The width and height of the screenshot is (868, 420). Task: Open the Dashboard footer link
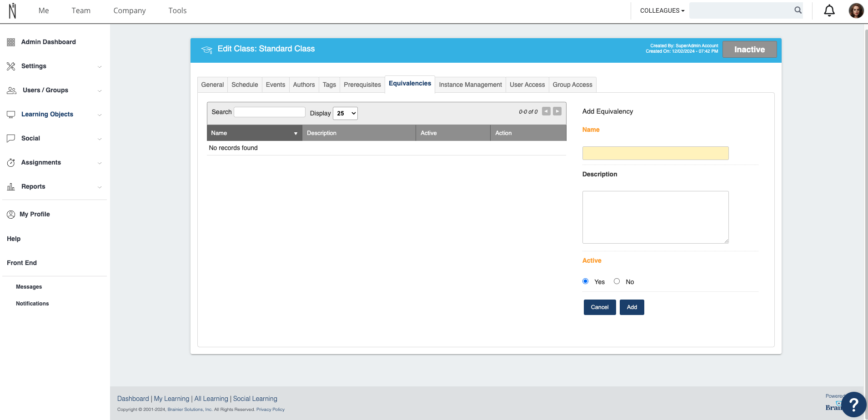point(133,399)
